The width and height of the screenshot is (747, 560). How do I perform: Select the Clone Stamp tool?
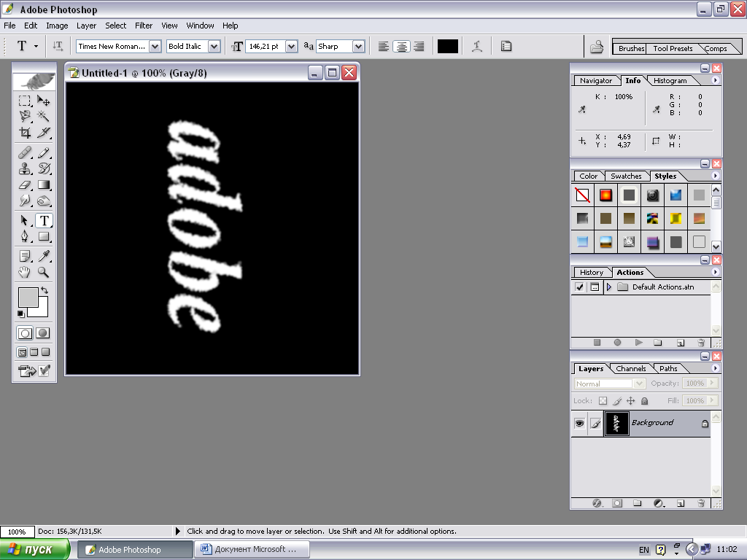coord(25,168)
